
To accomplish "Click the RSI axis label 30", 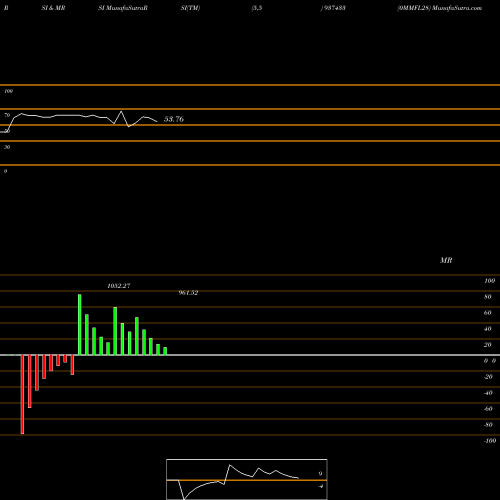I will point(7,147).
